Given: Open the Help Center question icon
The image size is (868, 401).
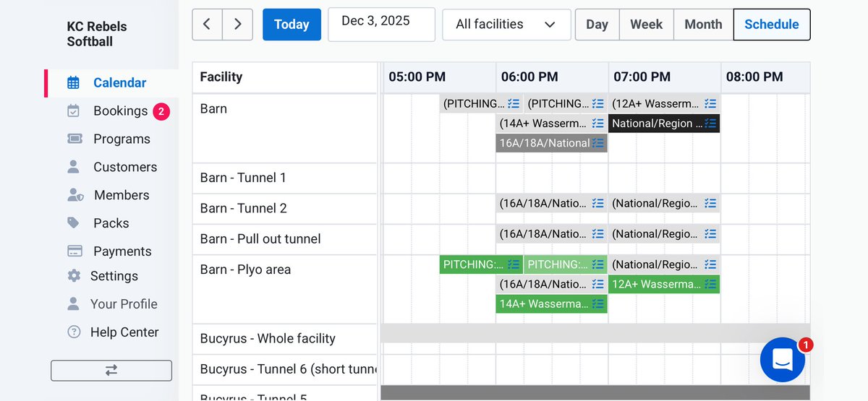Looking at the screenshot, I should pos(73,332).
